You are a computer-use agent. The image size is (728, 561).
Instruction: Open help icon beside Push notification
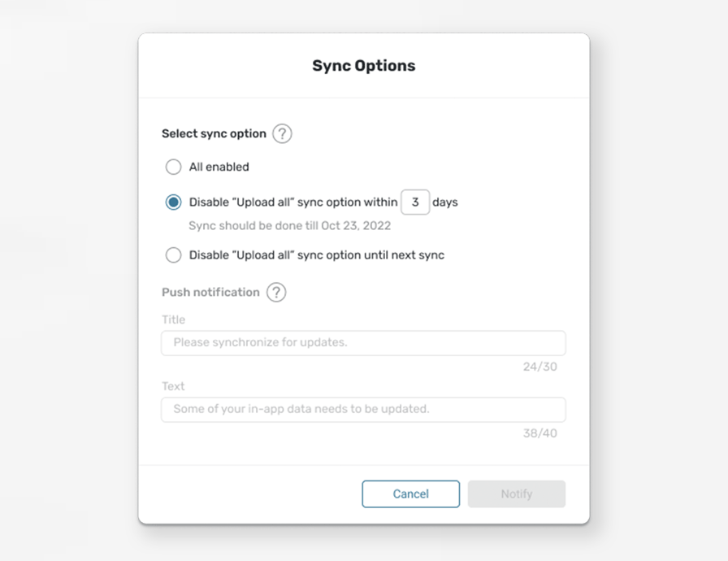pyautogui.click(x=276, y=293)
